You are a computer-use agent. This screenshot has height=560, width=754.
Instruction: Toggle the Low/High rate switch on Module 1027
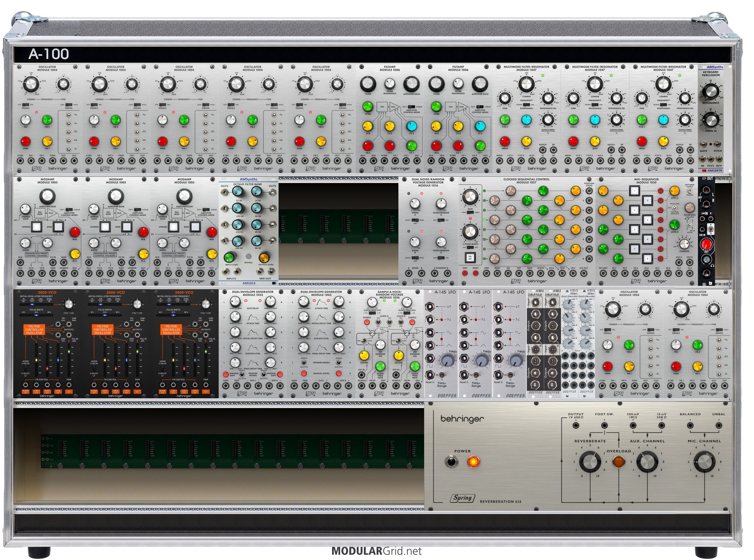pos(470,212)
